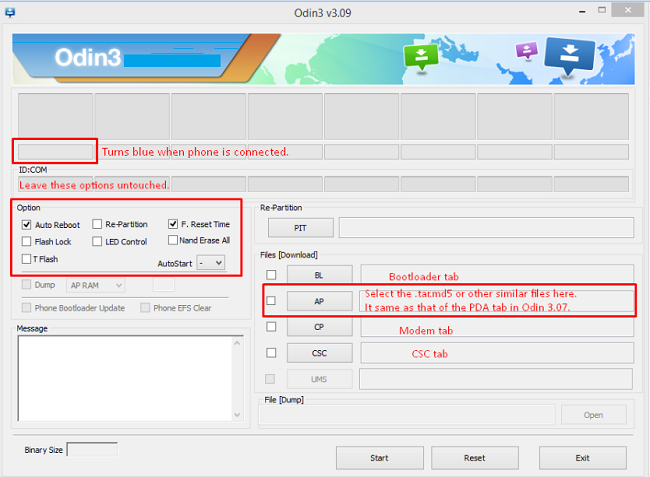Click the Reset button

point(475,458)
